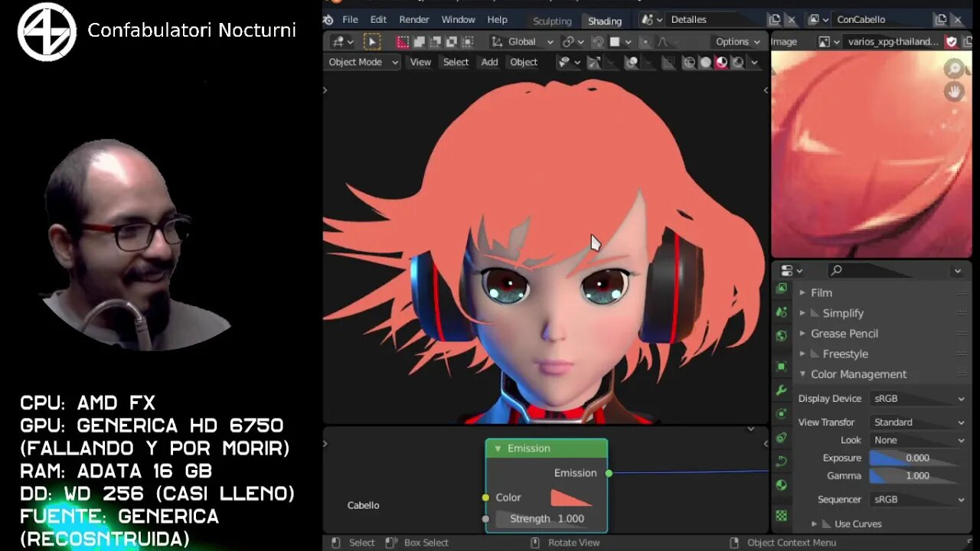
Task: Open the Help menu
Action: coord(498,20)
